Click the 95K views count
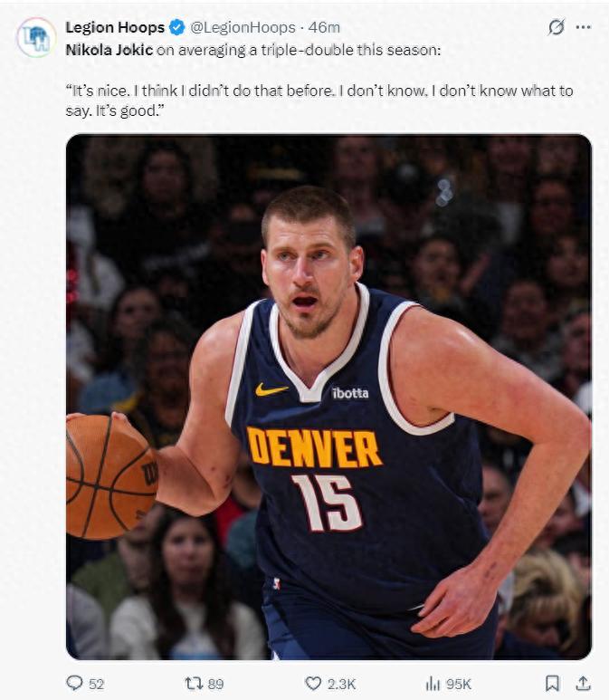This screenshot has height=700, width=609. (459, 684)
